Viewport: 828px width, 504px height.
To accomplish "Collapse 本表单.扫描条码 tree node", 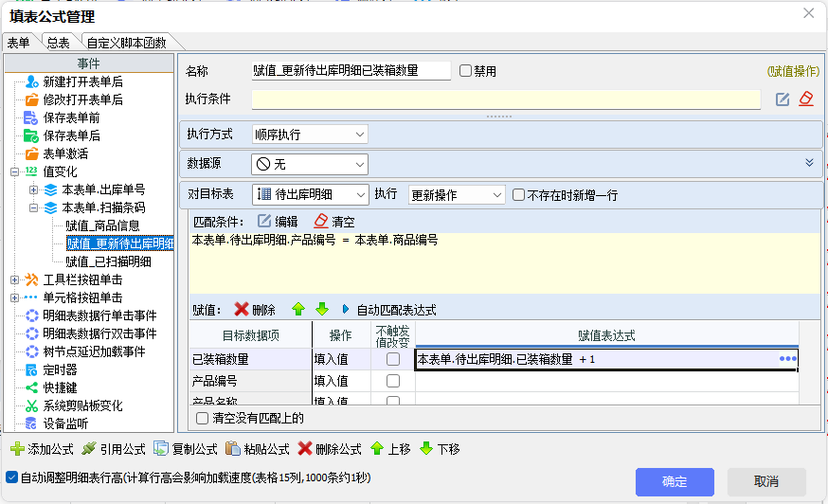I will pyautogui.click(x=33, y=207).
